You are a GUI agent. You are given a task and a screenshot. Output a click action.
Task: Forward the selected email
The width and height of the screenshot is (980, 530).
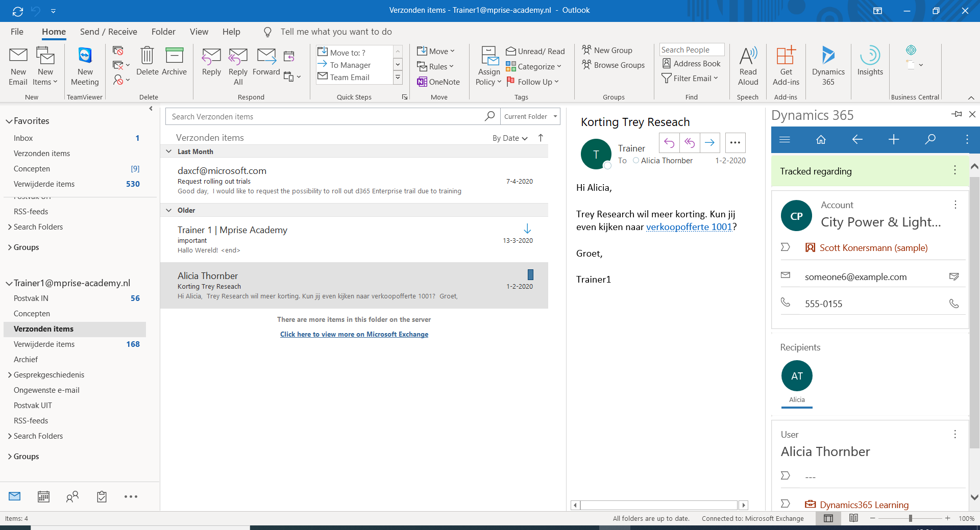266,61
